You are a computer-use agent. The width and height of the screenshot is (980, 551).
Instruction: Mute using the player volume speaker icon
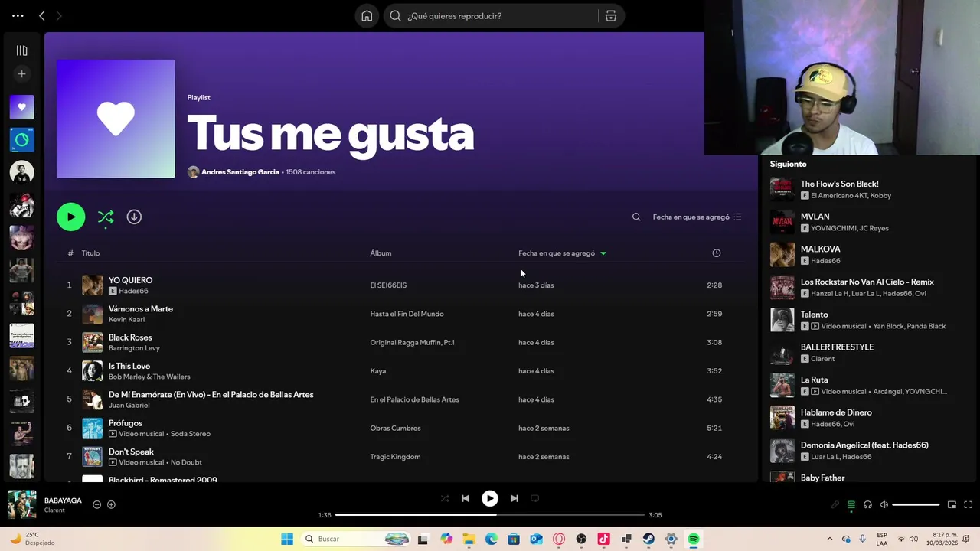pyautogui.click(x=884, y=504)
